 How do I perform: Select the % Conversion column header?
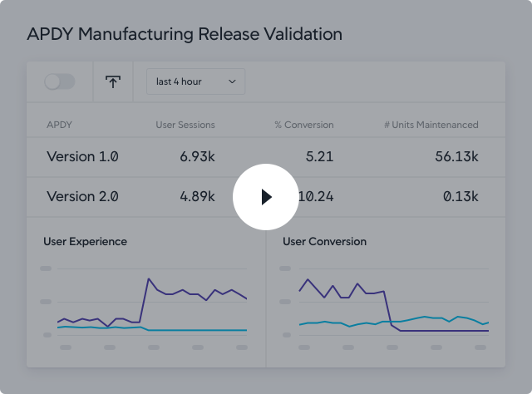point(304,125)
